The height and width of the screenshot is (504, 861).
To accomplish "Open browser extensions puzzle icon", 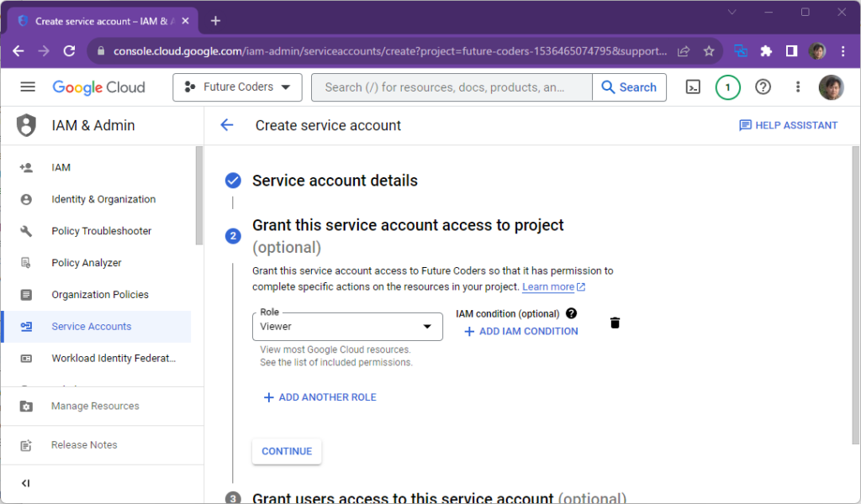I will point(766,51).
